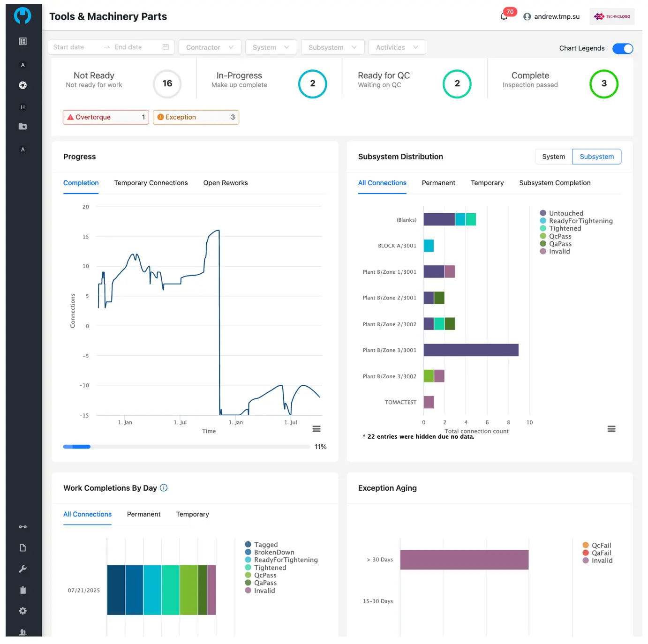Open Subsystem Distribution chart context menu
Image resolution: width=648 pixels, height=644 pixels.
[611, 429]
